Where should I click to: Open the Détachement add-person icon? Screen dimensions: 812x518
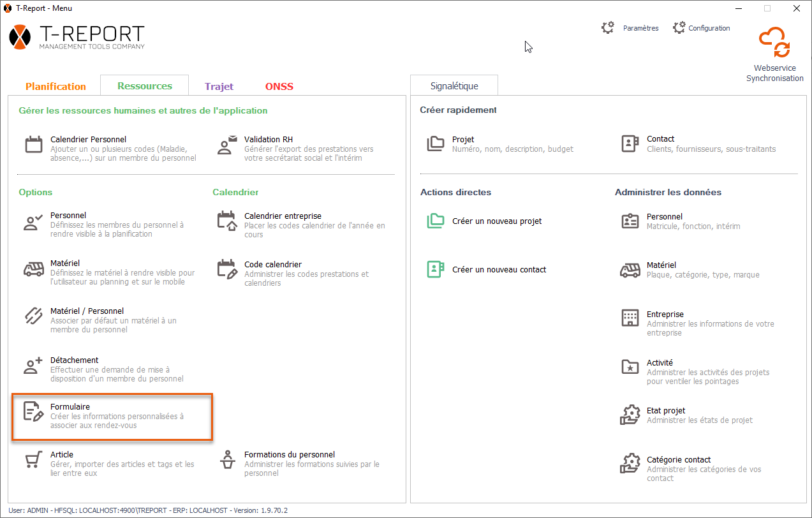tap(34, 366)
